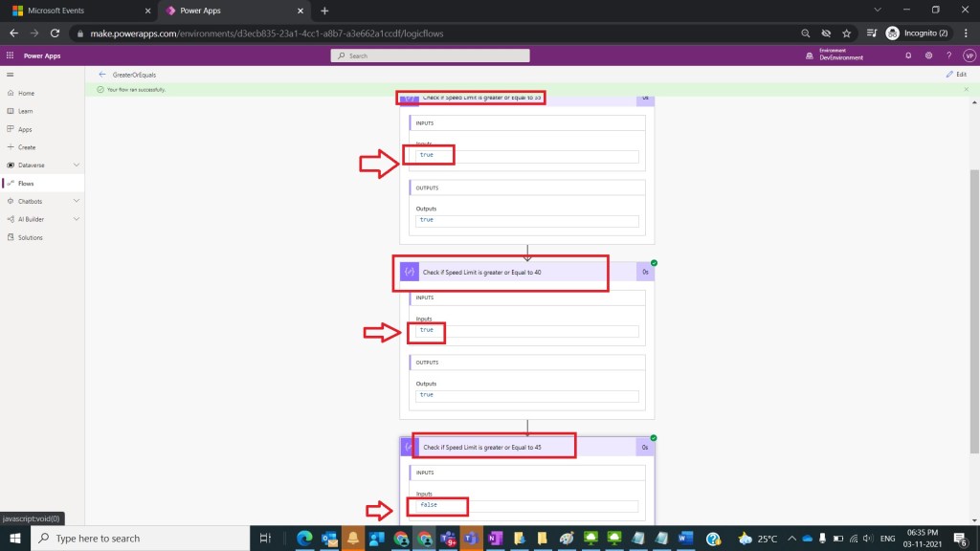Click the Edit button for the flow
The width and height of the screenshot is (980, 551).
(x=955, y=74)
